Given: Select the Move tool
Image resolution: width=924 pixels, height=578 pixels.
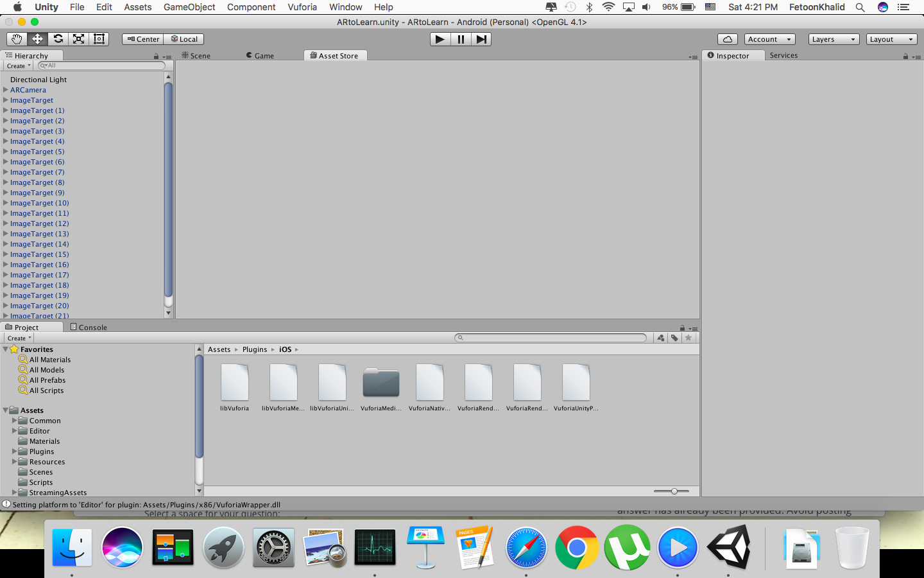Looking at the screenshot, I should [x=37, y=39].
